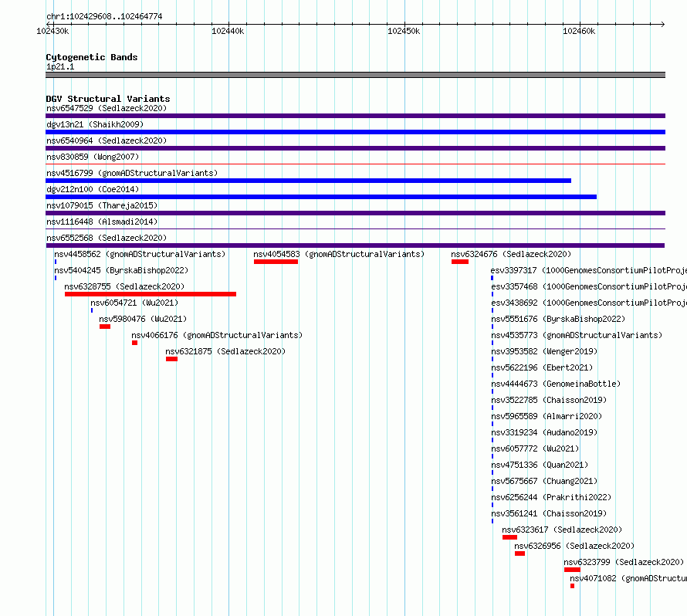This screenshot has height=616, width=687.
Task: Click nsv5551676 (ByrskaBishop2022) label
Action: (558, 319)
